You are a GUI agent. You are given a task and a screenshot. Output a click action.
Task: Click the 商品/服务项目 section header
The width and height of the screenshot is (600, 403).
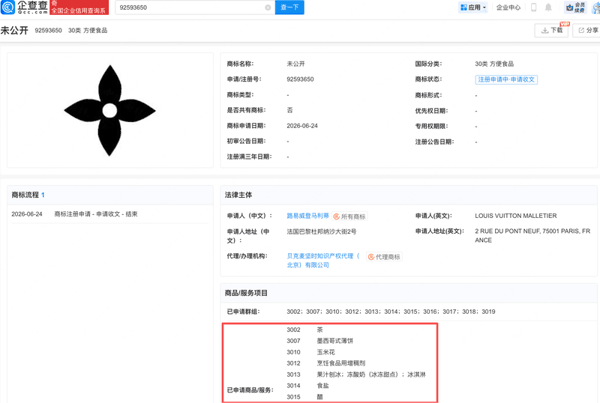pyautogui.click(x=246, y=293)
